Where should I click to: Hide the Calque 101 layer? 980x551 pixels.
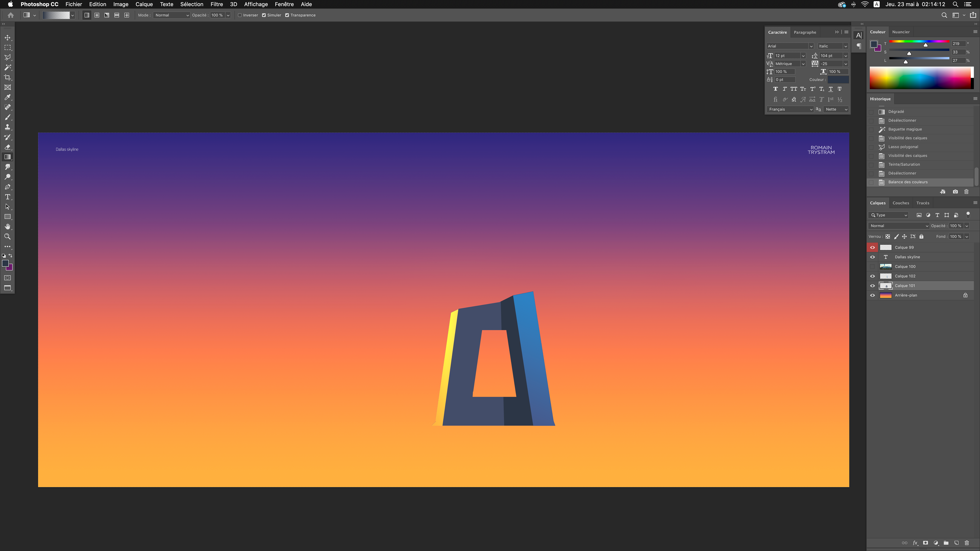(x=872, y=286)
